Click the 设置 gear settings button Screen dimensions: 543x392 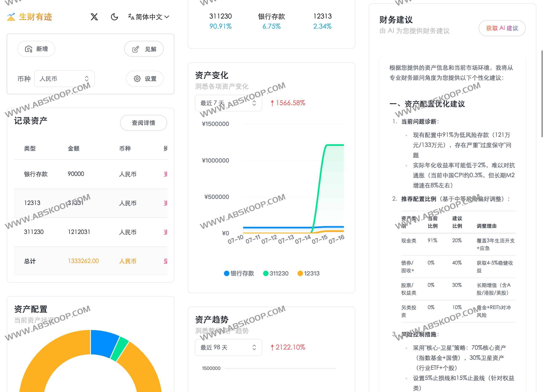[x=145, y=79]
